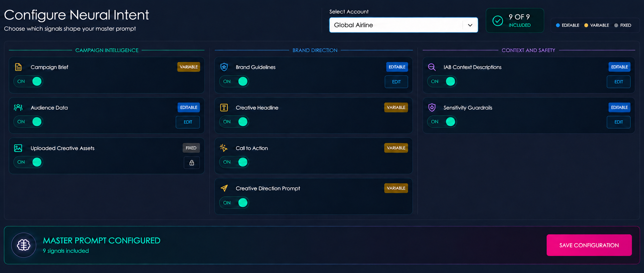Click the IAB Context Descriptions search icon
The width and height of the screenshot is (644, 273).
click(432, 67)
